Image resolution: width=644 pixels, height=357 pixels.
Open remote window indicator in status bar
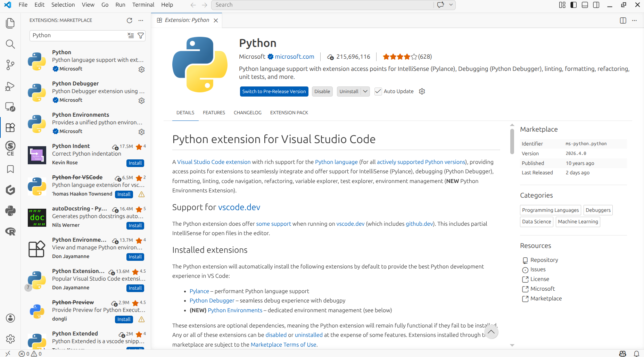(x=8, y=354)
